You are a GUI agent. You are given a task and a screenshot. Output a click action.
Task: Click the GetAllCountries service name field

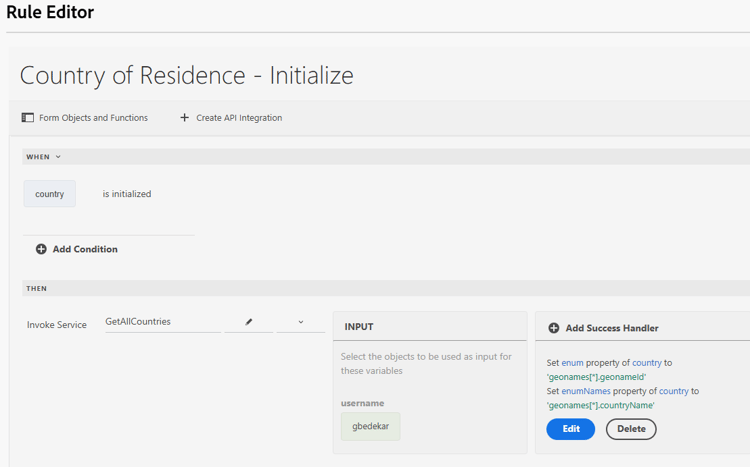point(160,322)
